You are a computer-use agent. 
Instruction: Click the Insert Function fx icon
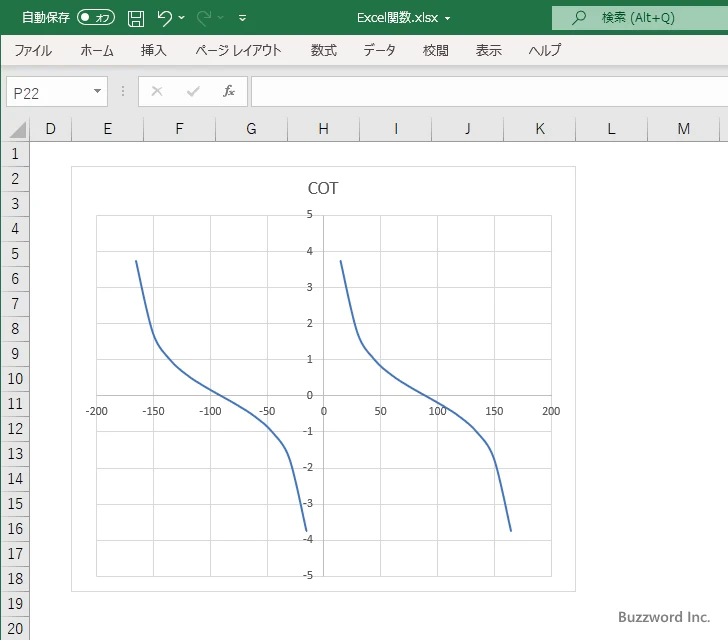pos(229,91)
